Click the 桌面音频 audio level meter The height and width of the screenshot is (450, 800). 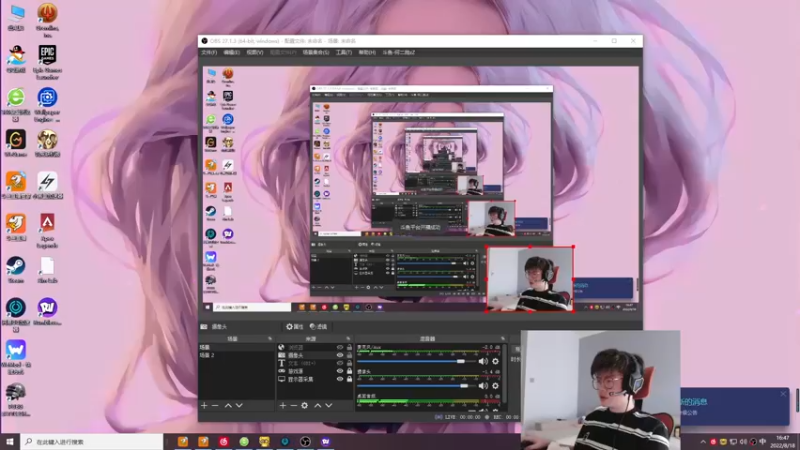(x=429, y=402)
